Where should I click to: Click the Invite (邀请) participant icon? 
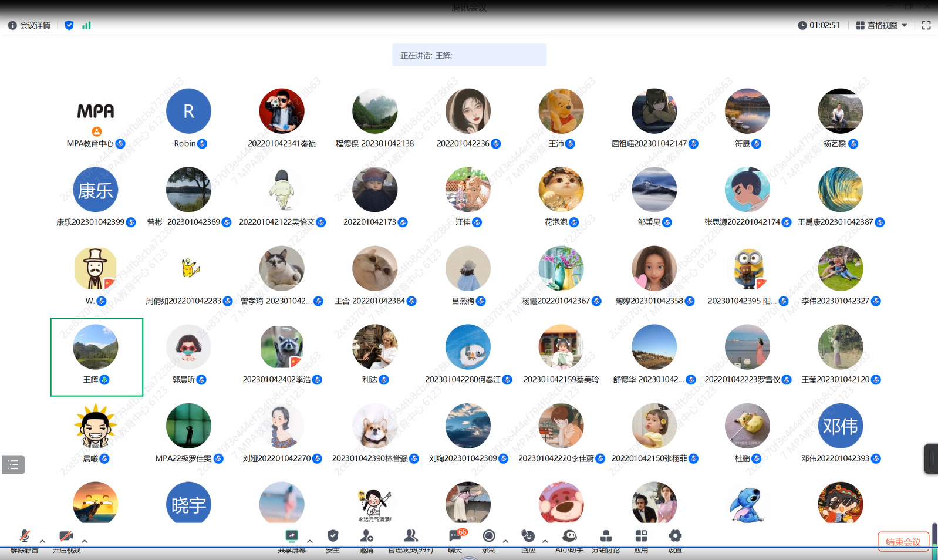(x=367, y=537)
